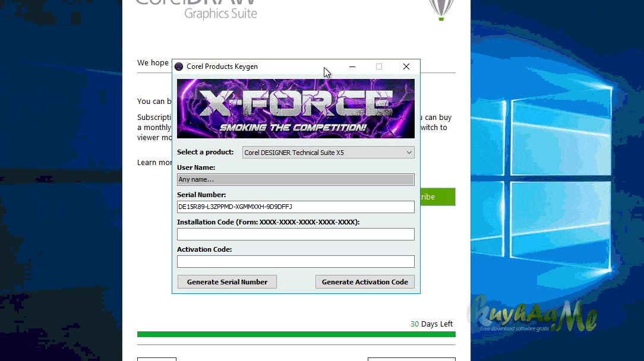Click the greyed-out maximize button on keygen
The height and width of the screenshot is (361, 644).
(379, 66)
